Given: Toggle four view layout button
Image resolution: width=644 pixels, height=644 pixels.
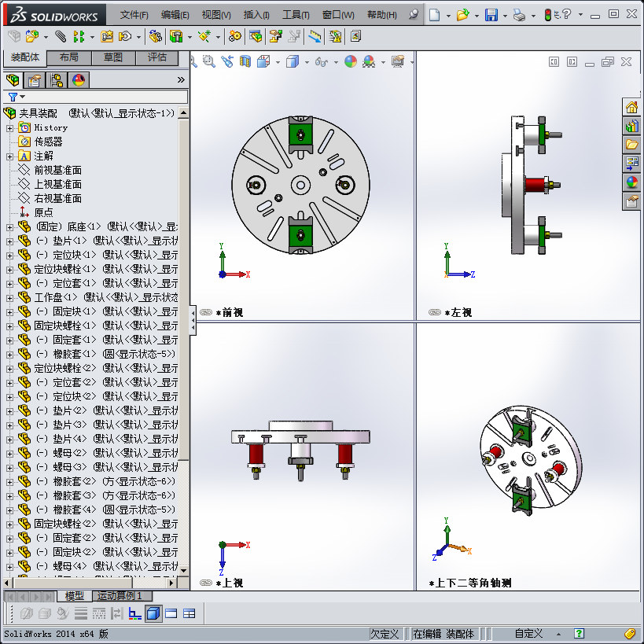Looking at the screenshot, I should pyautogui.click(x=189, y=613).
